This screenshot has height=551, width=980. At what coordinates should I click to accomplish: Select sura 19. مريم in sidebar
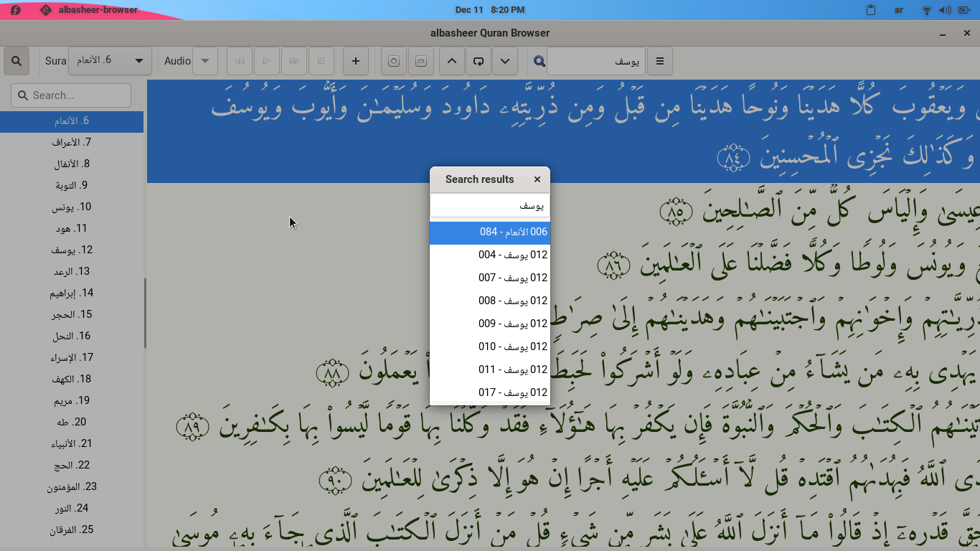tap(72, 400)
